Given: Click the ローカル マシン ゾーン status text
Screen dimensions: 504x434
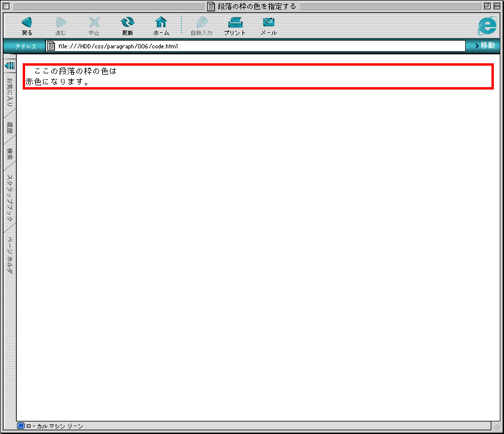Looking at the screenshot, I should pyautogui.click(x=54, y=426).
